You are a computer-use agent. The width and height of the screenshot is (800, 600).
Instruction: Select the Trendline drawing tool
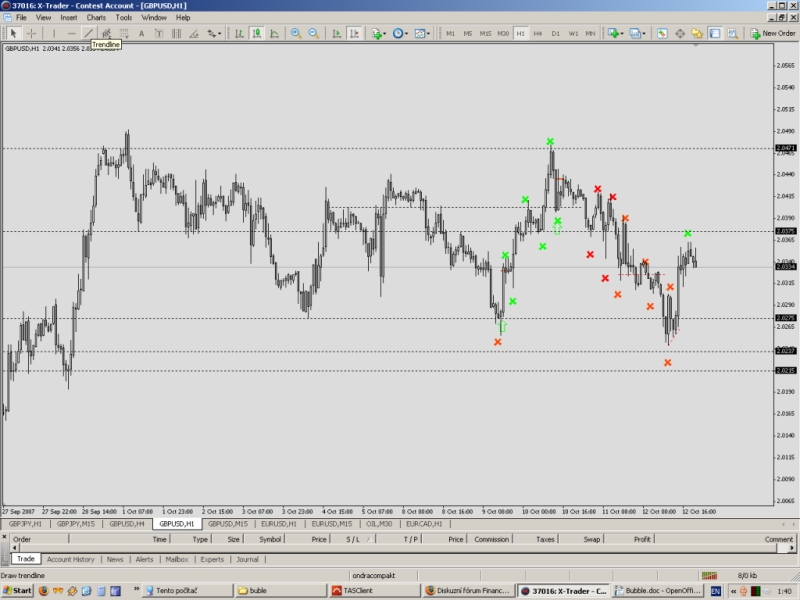(89, 33)
